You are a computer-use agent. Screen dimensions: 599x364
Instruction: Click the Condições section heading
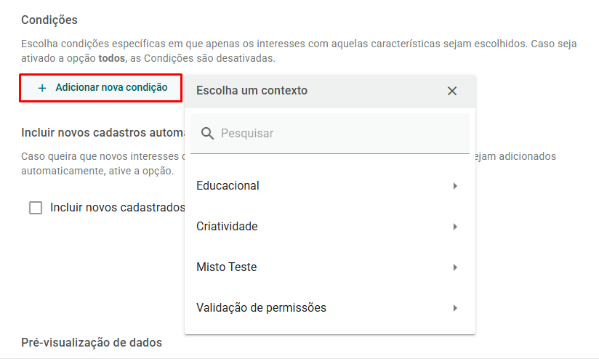coord(49,20)
